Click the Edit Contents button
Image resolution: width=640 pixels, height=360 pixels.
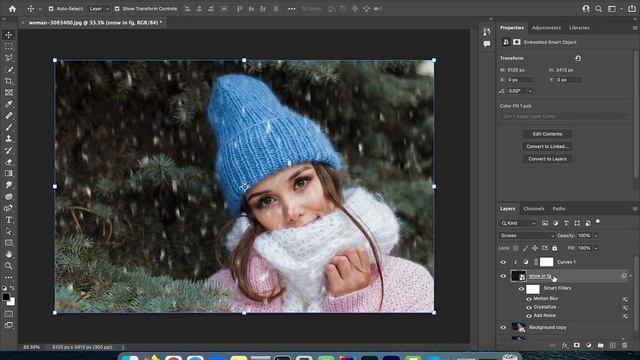click(547, 134)
